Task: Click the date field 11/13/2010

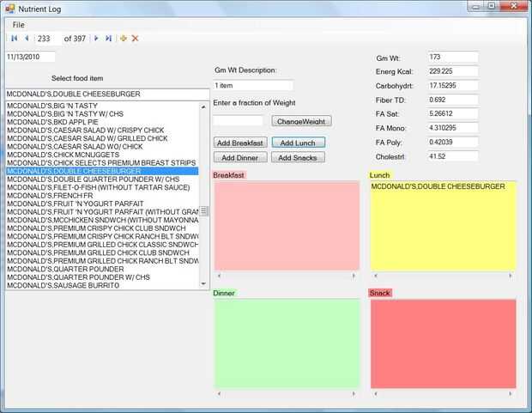Action: coord(30,57)
